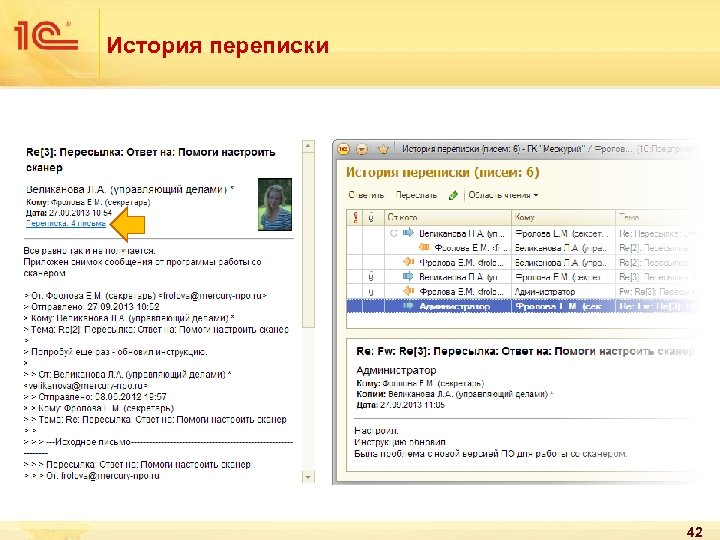
Task: Click arrow icon on selected Администратор row
Action: 408,306
